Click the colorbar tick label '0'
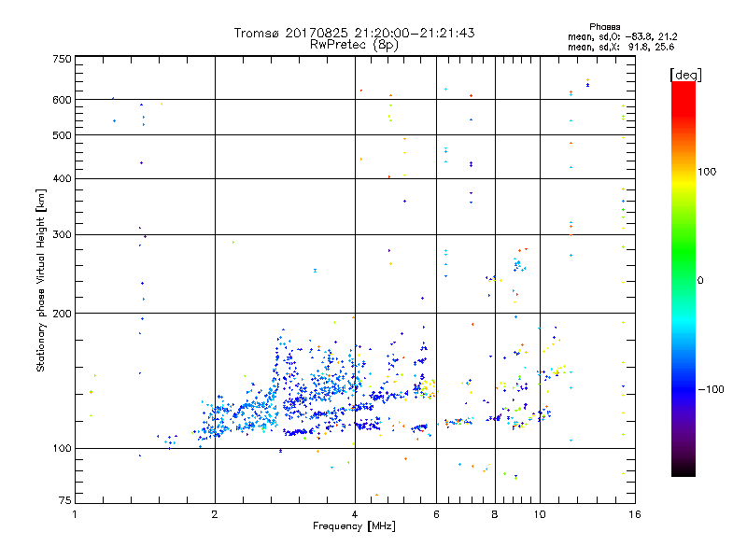 [x=700, y=281]
